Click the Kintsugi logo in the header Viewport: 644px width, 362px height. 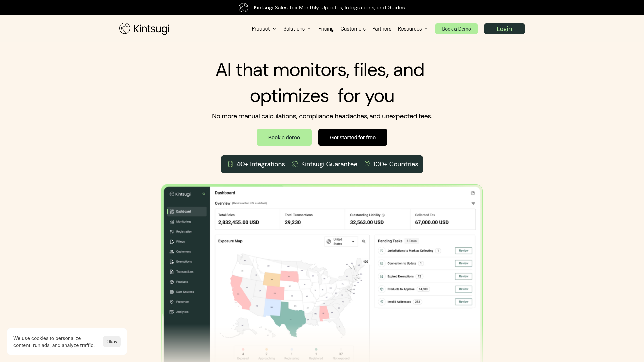(x=145, y=29)
